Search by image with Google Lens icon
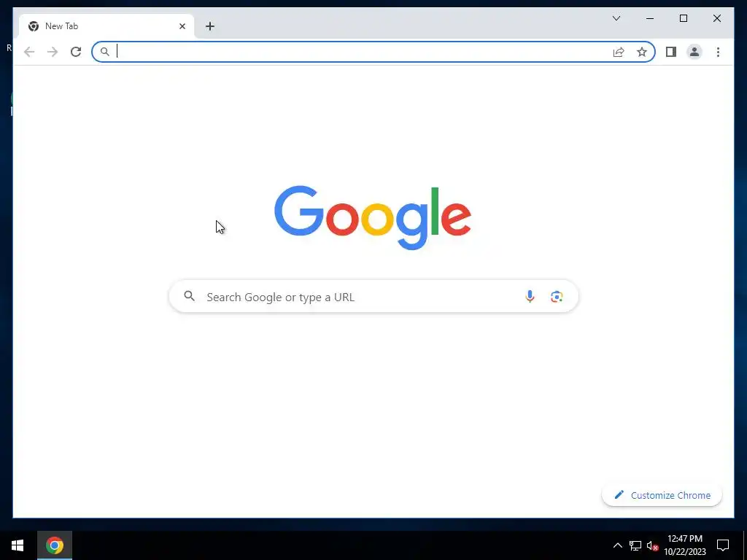 click(557, 297)
